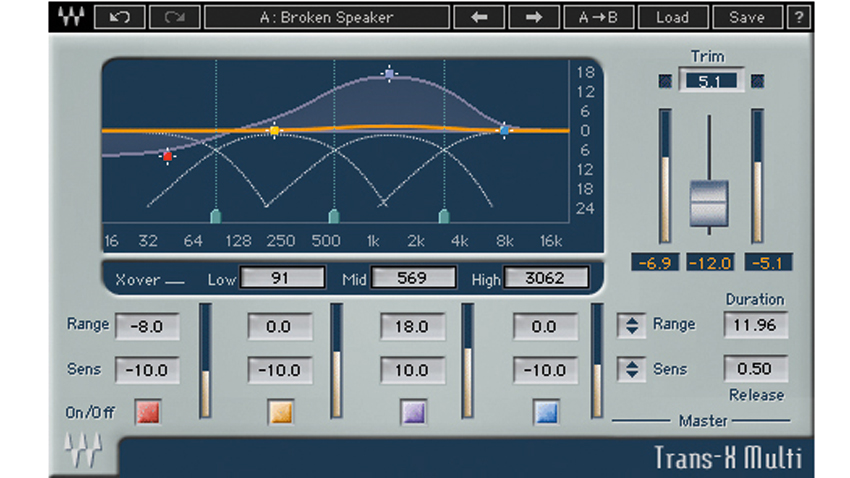Grab the low crossover marker near 91 Hz

(x=216, y=216)
